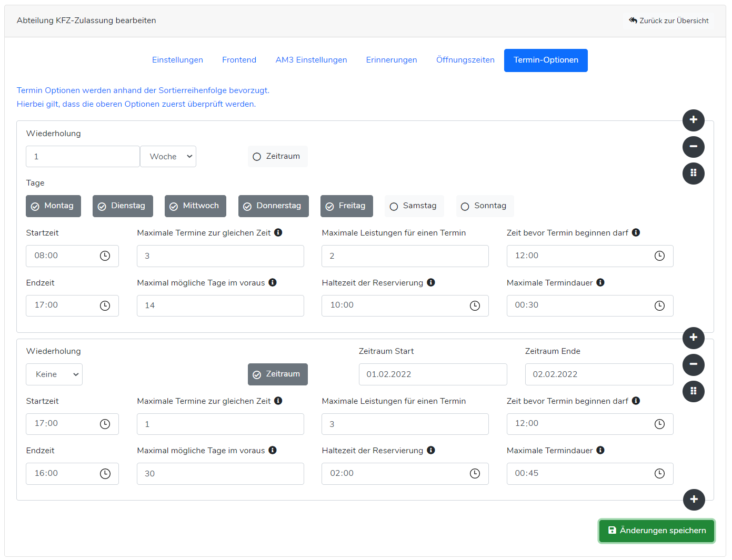Enable Zeitraum in first option
This screenshot has width=732, height=560.
pyautogui.click(x=277, y=157)
